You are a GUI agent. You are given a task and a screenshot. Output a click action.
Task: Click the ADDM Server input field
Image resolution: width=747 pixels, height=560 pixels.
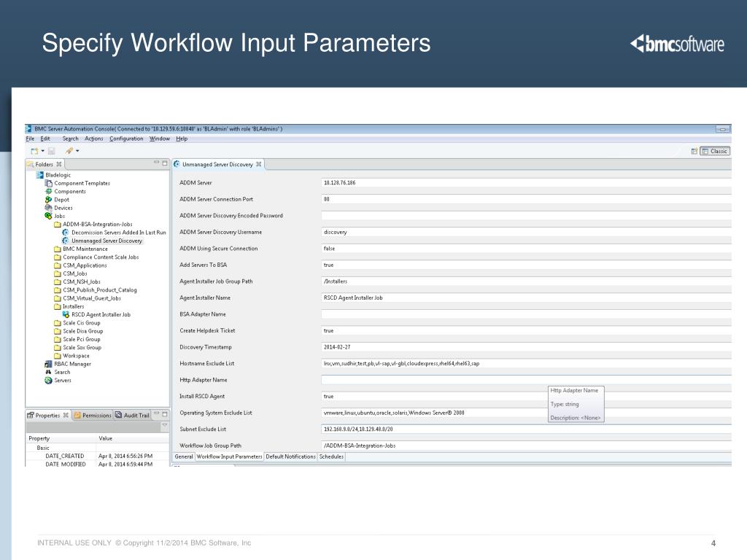click(526, 183)
